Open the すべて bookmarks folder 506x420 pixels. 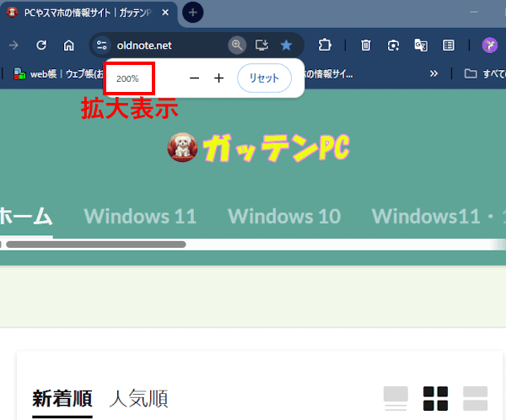pyautogui.click(x=485, y=74)
